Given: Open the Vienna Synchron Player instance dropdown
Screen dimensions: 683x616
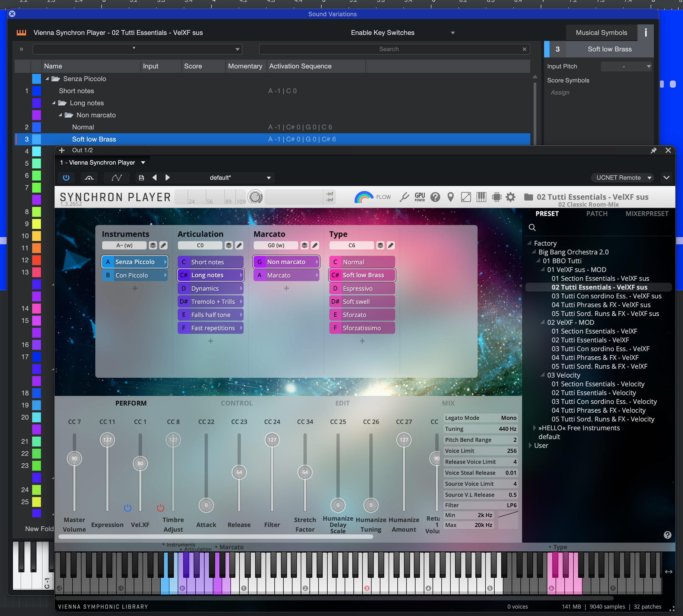Looking at the screenshot, I should point(102,162).
